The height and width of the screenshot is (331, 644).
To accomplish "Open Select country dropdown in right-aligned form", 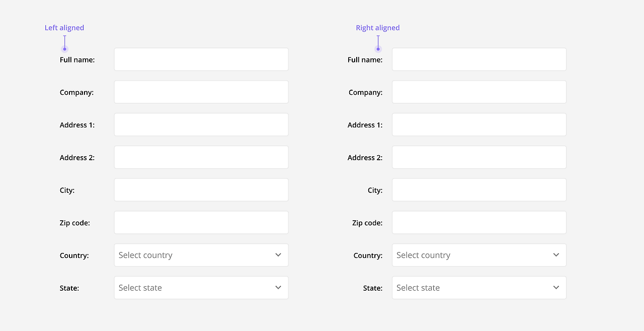I will (479, 255).
